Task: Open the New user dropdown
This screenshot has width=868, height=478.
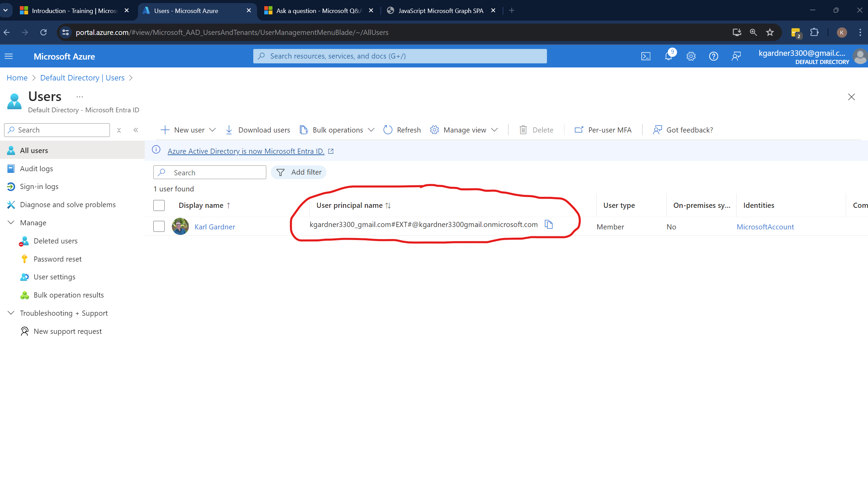Action: coord(188,130)
